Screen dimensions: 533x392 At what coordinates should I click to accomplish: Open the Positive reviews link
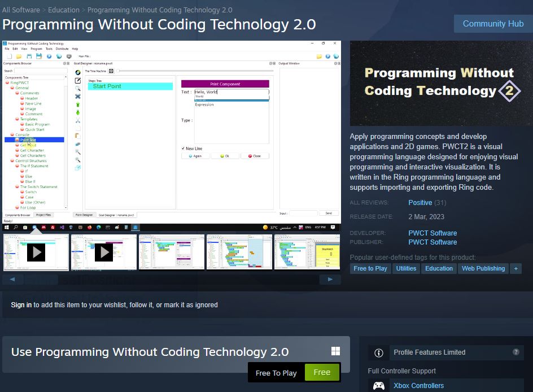[x=420, y=203]
